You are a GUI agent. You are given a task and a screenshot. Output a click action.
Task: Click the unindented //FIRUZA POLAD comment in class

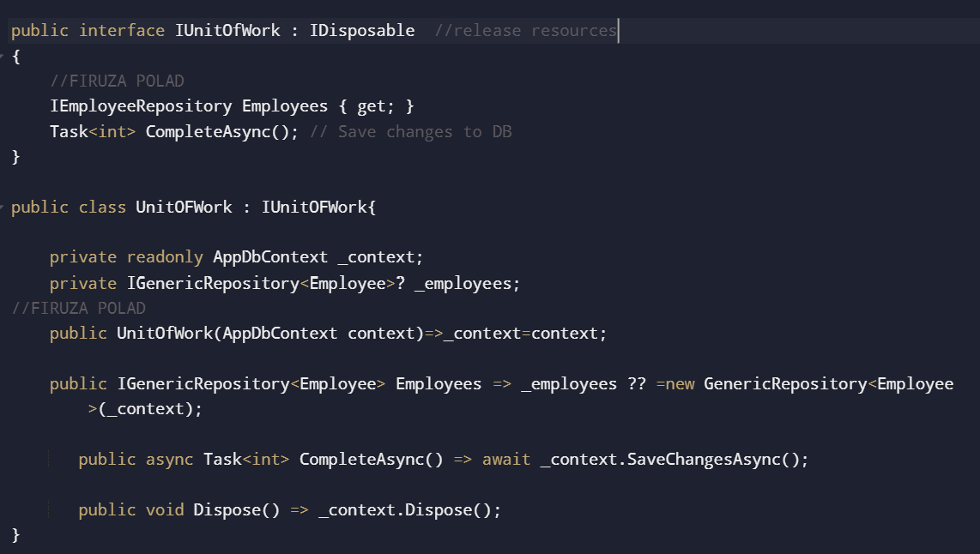(x=79, y=308)
